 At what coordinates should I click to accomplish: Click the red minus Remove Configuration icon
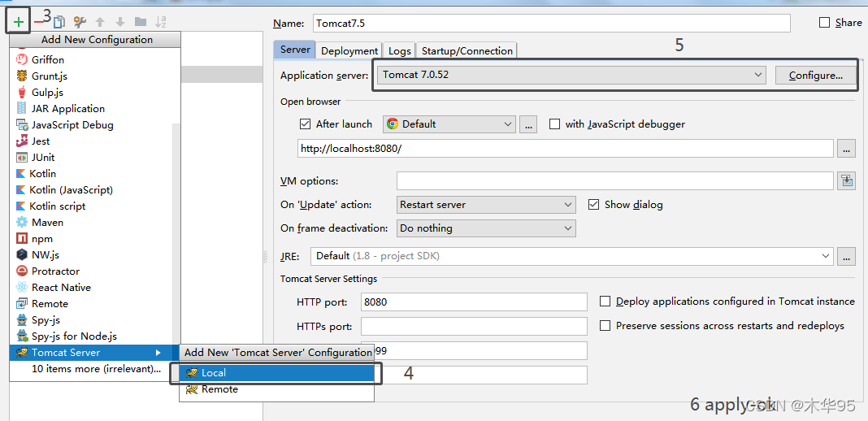pos(38,22)
